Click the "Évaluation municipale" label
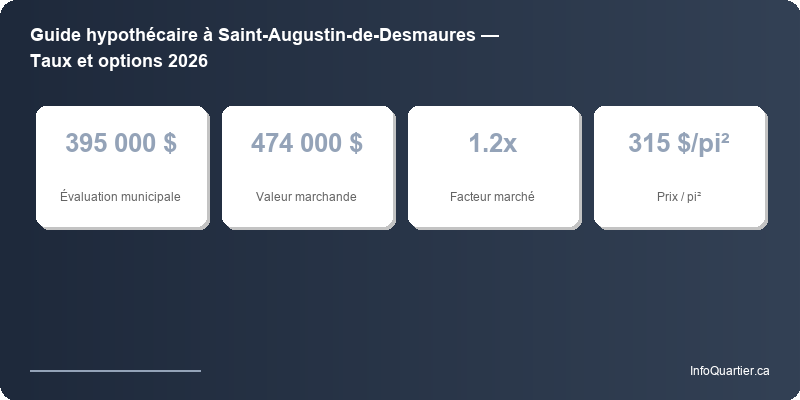This screenshot has width=800, height=400. 121,197
